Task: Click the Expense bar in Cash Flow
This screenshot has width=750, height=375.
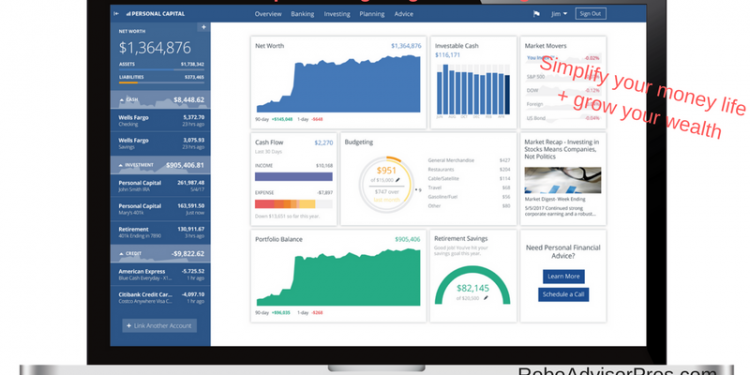Action: click(294, 204)
